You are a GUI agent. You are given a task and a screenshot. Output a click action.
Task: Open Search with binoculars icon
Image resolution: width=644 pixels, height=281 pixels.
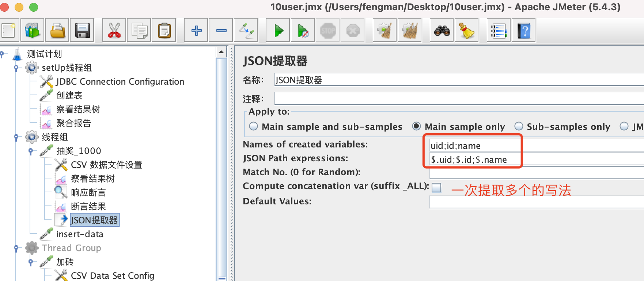coord(442,31)
